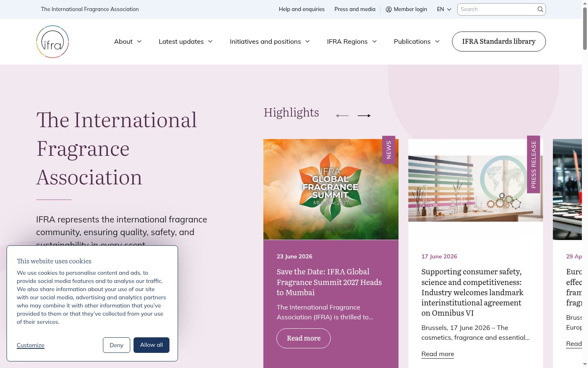Image resolution: width=588 pixels, height=368 pixels.
Task: Click the IFRA logo
Action: [x=53, y=42]
